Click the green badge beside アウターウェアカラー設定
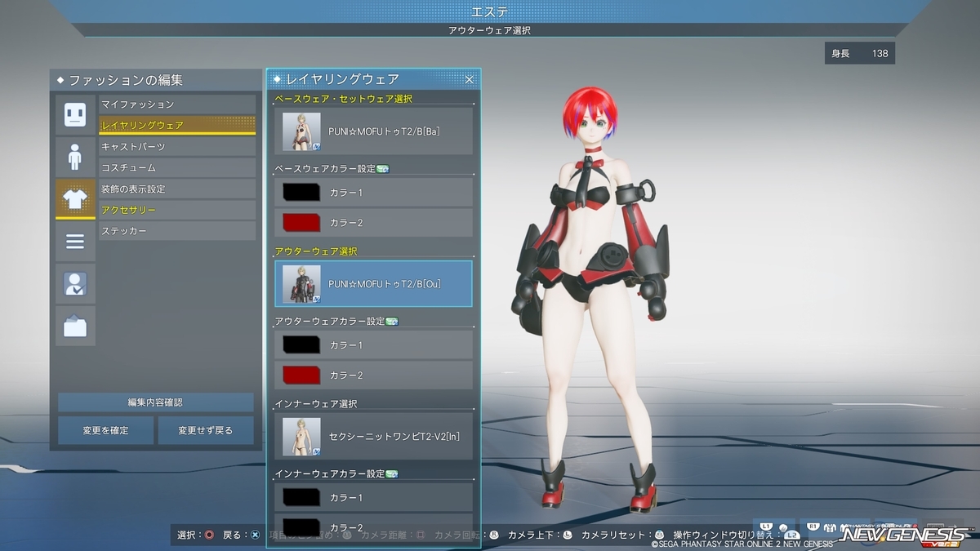The height and width of the screenshot is (551, 980). (391, 322)
